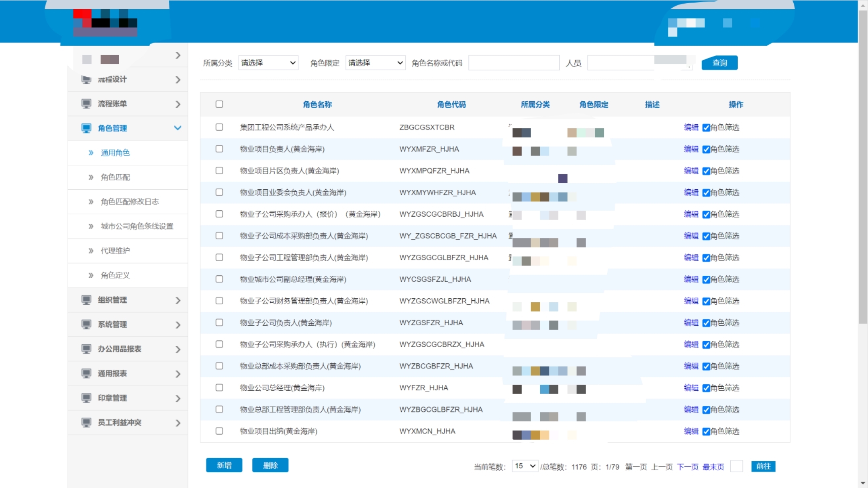Viewport: 868px width, 488px height.
Task: Toggle 角色筛选 checkbox for WYCSGSFZJL_HJHA row
Action: click(x=706, y=280)
